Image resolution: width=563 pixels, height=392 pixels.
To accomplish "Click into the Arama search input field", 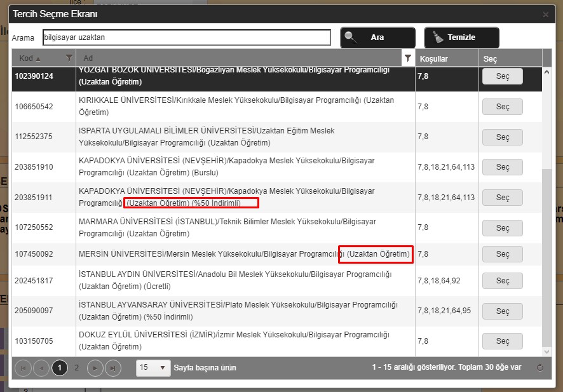I will coord(187,37).
